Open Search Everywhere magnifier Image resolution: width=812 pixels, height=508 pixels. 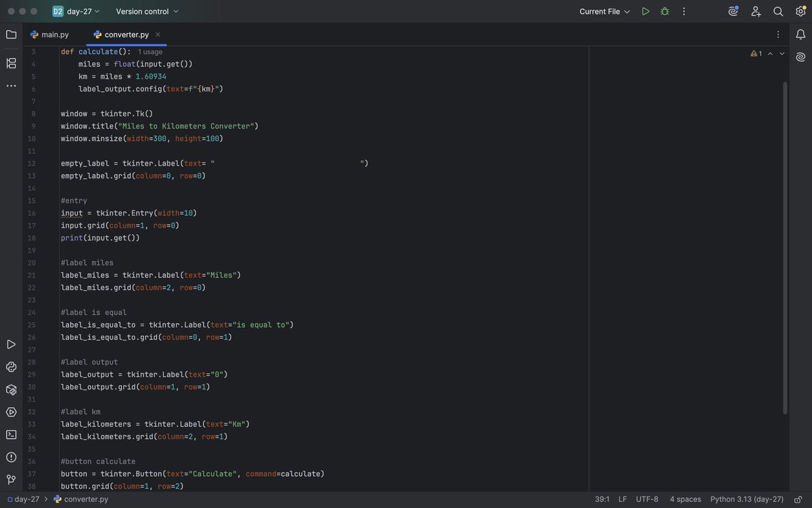click(778, 12)
